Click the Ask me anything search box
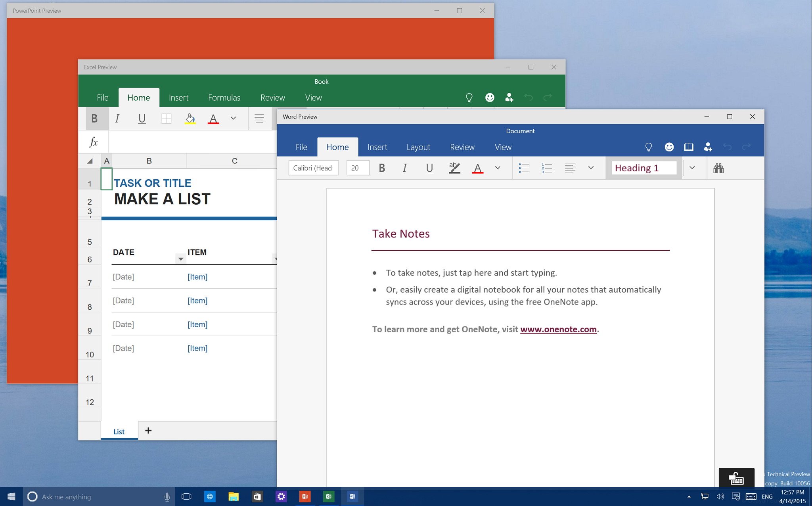Screen dimensions: 812x506 (99, 496)
